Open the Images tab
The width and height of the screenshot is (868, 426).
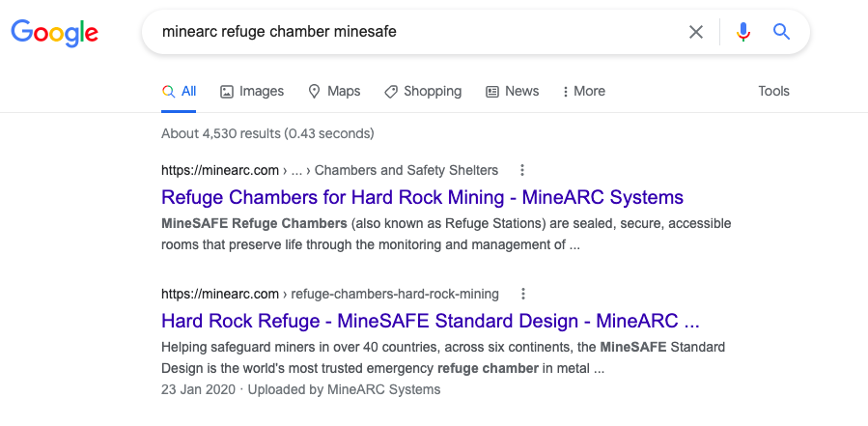(x=252, y=91)
